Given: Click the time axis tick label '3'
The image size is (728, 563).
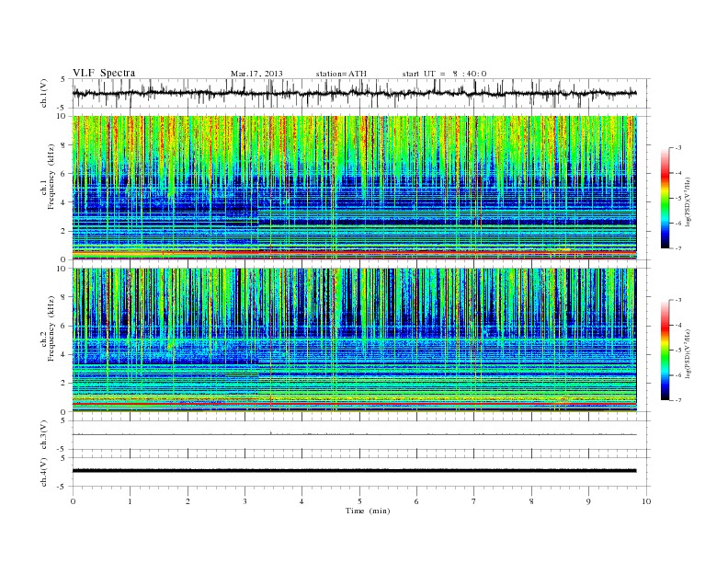Looking at the screenshot, I should (245, 501).
